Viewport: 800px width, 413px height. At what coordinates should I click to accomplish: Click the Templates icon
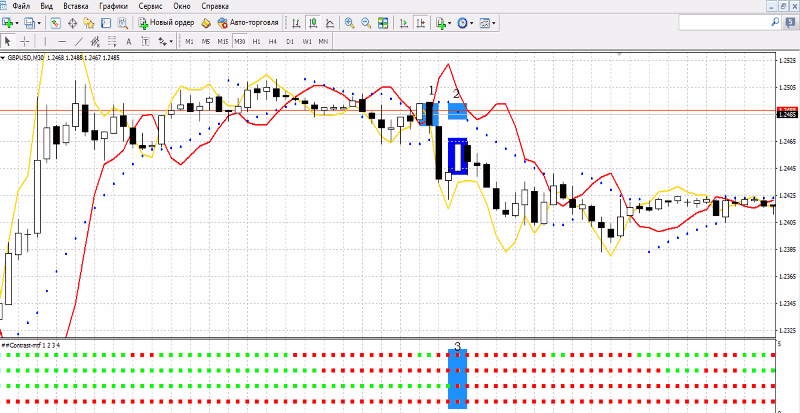pyautogui.click(x=485, y=23)
